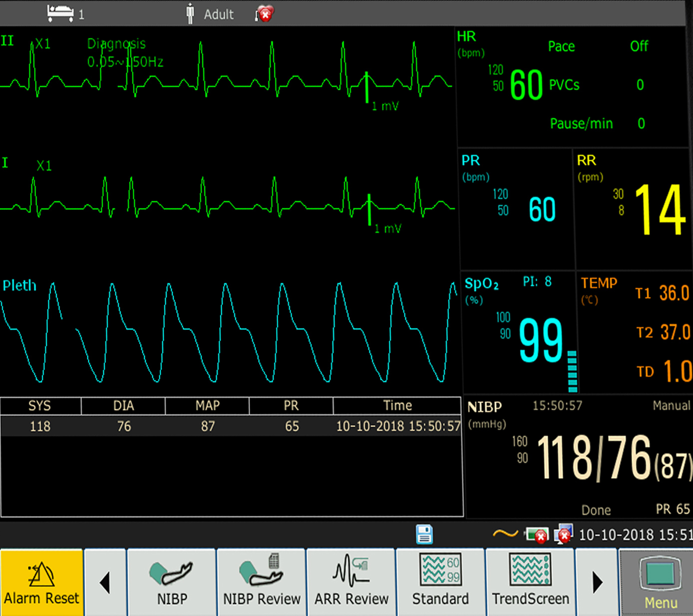Start NIBP measurement quick key
This screenshot has width=693, height=616.
point(172,583)
